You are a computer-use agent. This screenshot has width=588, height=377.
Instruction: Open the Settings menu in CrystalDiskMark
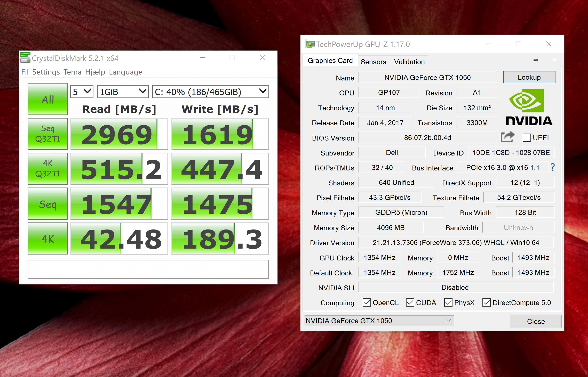[x=46, y=72]
